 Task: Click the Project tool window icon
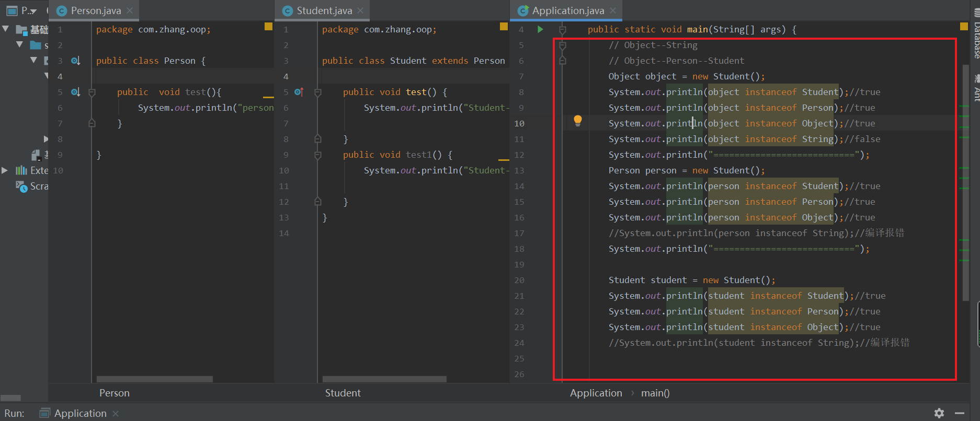pos(12,10)
